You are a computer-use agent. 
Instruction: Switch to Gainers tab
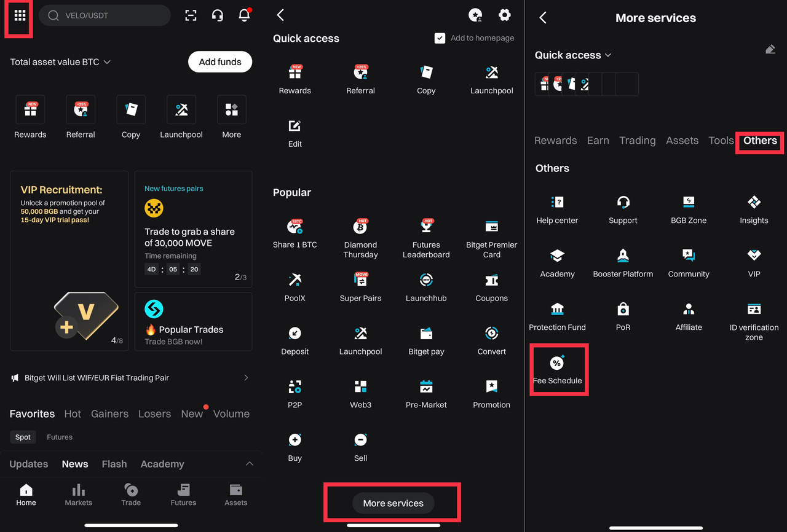click(109, 414)
